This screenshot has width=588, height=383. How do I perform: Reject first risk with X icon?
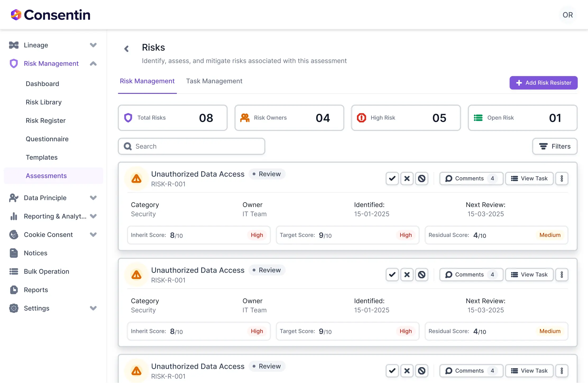click(x=407, y=178)
